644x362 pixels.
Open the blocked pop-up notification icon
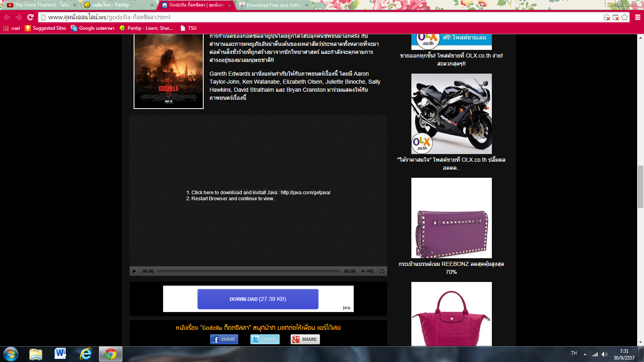[615, 17]
